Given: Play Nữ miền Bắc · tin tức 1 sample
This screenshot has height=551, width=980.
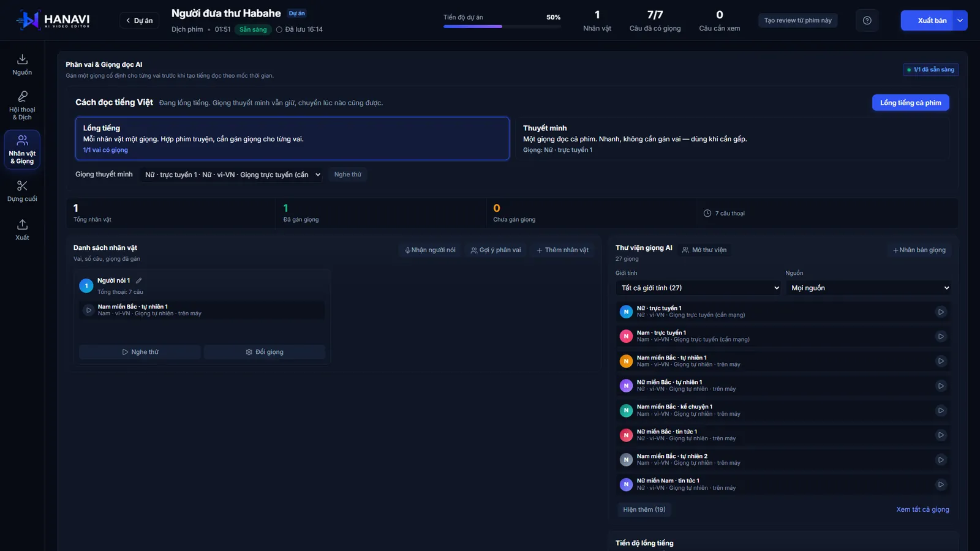Looking at the screenshot, I should pos(941,435).
